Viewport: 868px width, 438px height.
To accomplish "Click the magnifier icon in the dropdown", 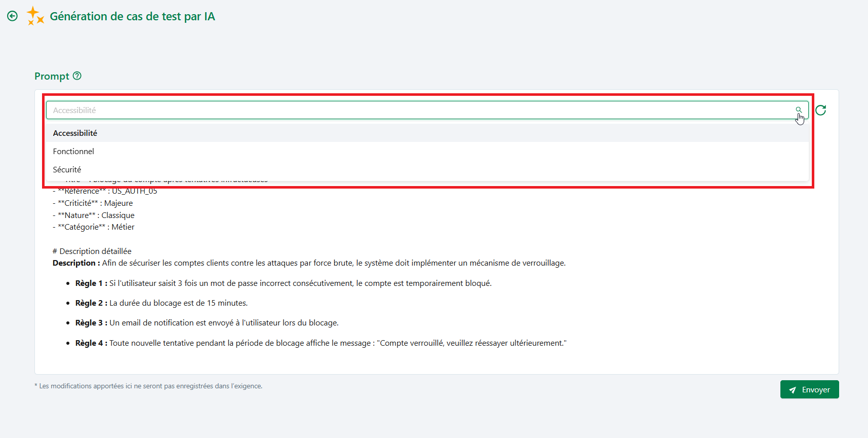I will click(x=799, y=110).
